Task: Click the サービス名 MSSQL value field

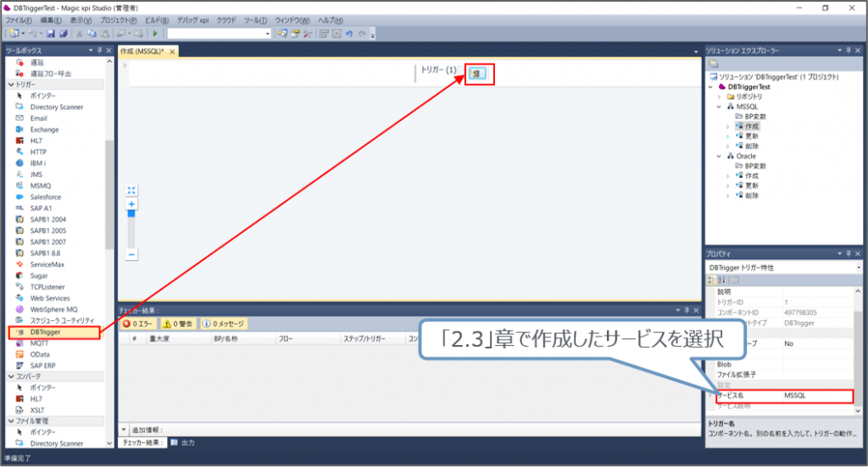Action: click(816, 396)
